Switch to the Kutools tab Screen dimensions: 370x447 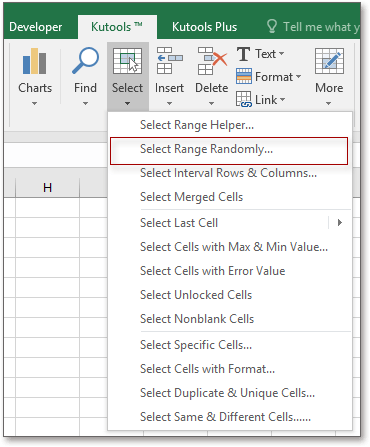coord(117,27)
